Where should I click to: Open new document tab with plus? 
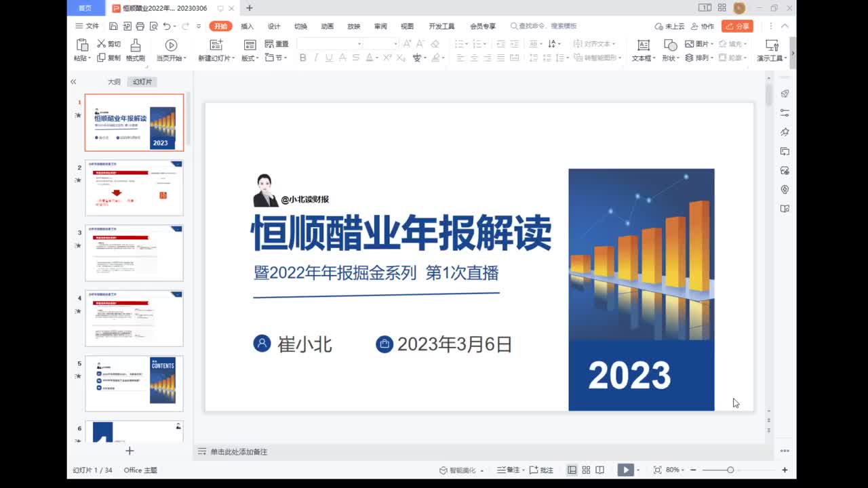(x=250, y=8)
